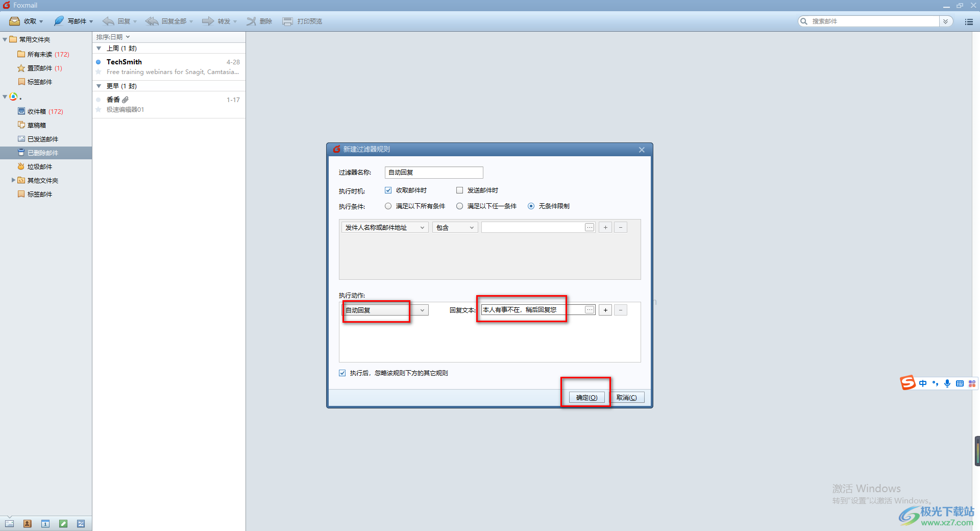Viewport: 980px width, 531px height.
Task: Remove condition row with minus button
Action: (x=621, y=227)
